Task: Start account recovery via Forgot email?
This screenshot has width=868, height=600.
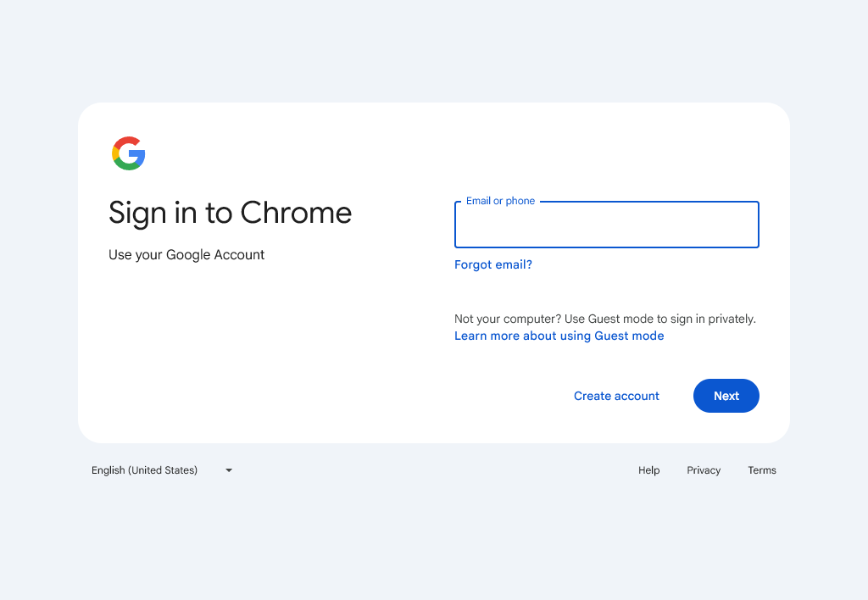Action: pyautogui.click(x=493, y=264)
